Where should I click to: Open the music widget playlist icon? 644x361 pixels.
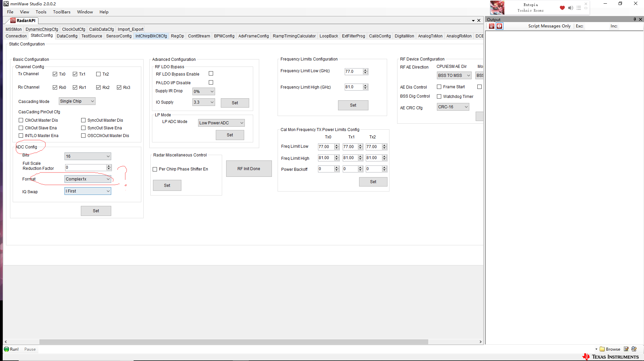pos(579,8)
